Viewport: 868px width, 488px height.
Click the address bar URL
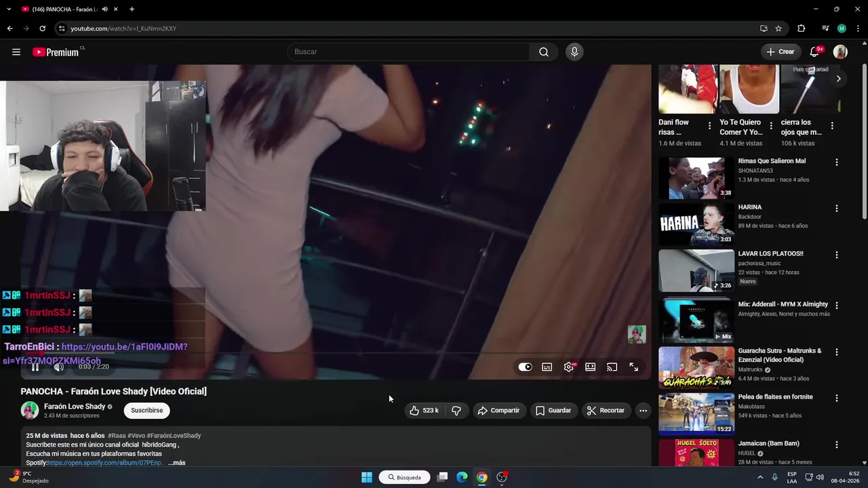pyautogui.click(x=123, y=28)
